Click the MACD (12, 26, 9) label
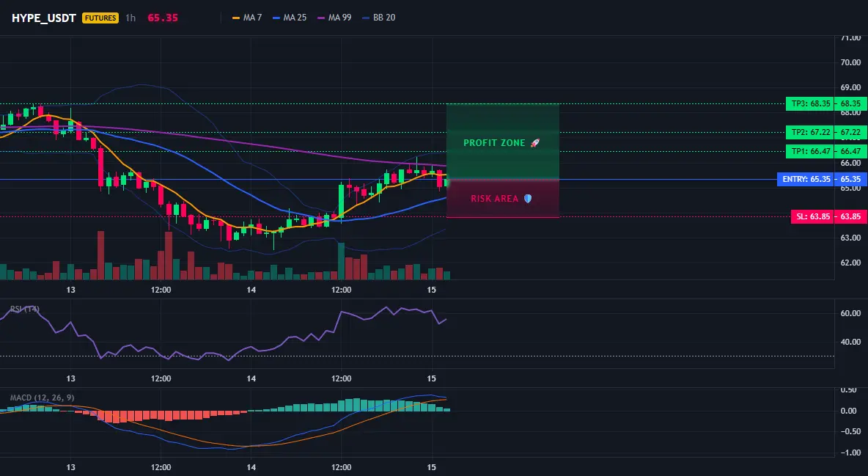 pyautogui.click(x=42, y=398)
